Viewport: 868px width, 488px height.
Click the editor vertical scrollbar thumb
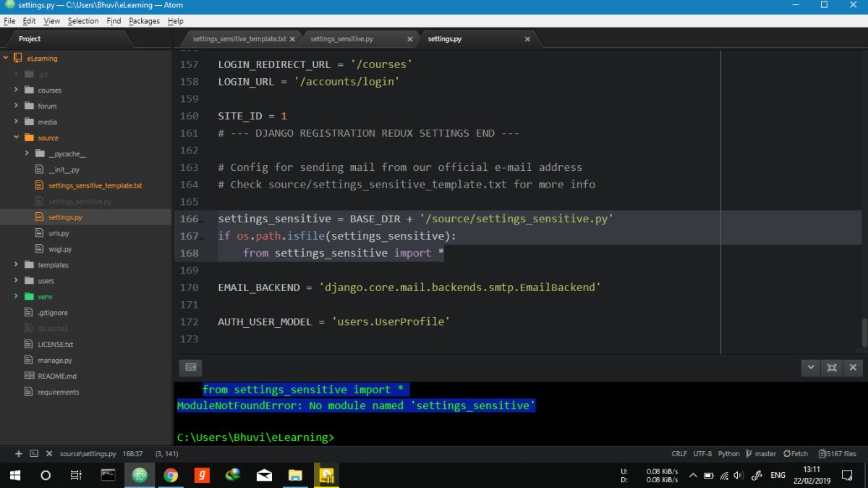(864, 333)
